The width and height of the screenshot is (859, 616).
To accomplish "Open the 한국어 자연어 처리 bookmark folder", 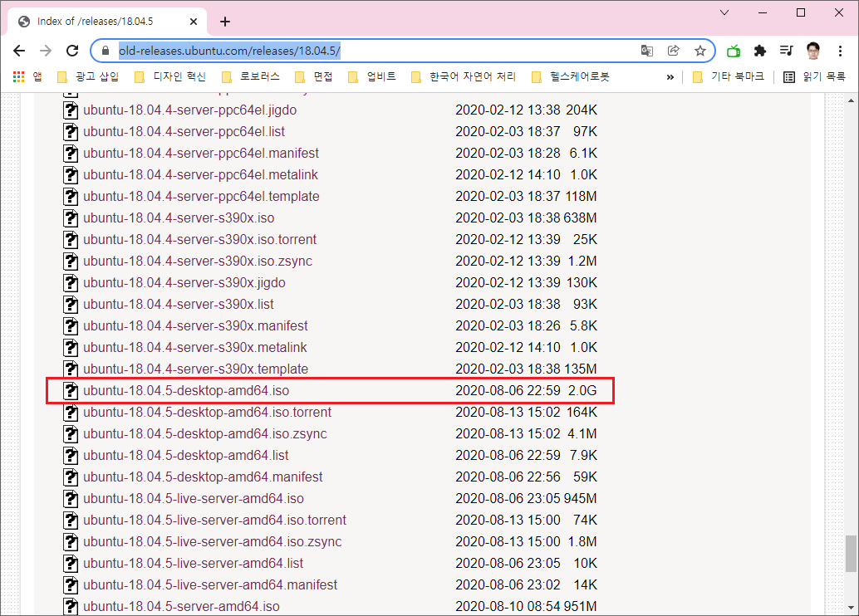I will point(464,76).
